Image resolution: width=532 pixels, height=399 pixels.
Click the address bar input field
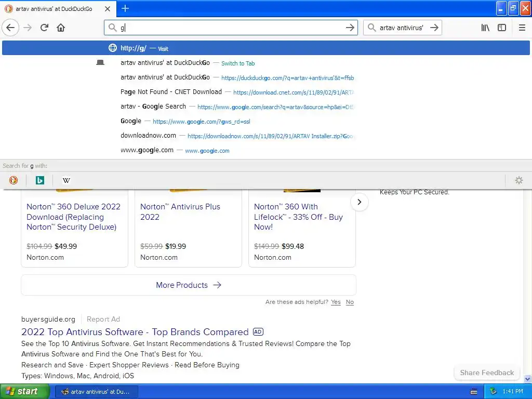231,28
